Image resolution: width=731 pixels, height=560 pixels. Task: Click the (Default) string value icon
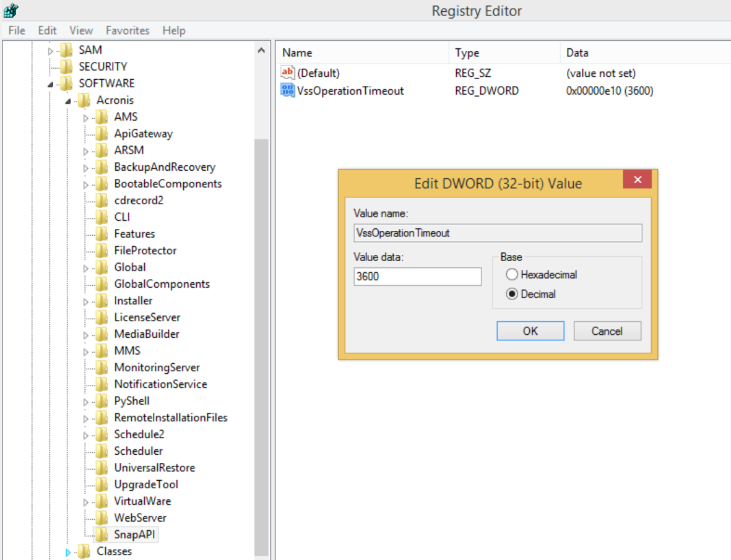(x=287, y=72)
